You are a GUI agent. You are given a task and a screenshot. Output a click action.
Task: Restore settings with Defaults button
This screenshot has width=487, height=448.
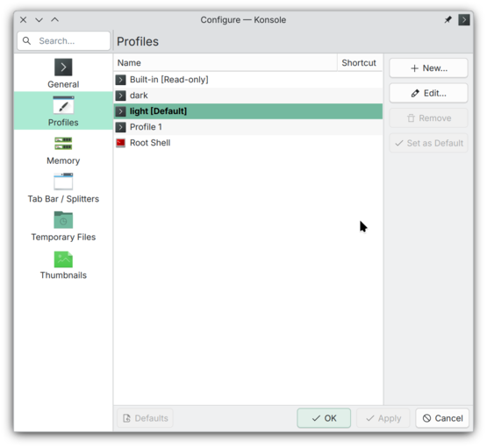pyautogui.click(x=145, y=418)
